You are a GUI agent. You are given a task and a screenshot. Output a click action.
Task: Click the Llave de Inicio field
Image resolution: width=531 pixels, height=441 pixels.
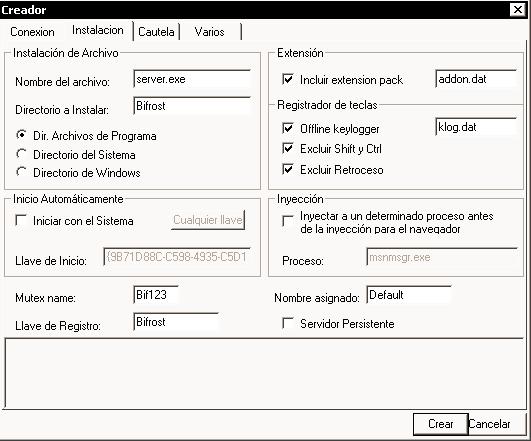pyautogui.click(x=177, y=257)
